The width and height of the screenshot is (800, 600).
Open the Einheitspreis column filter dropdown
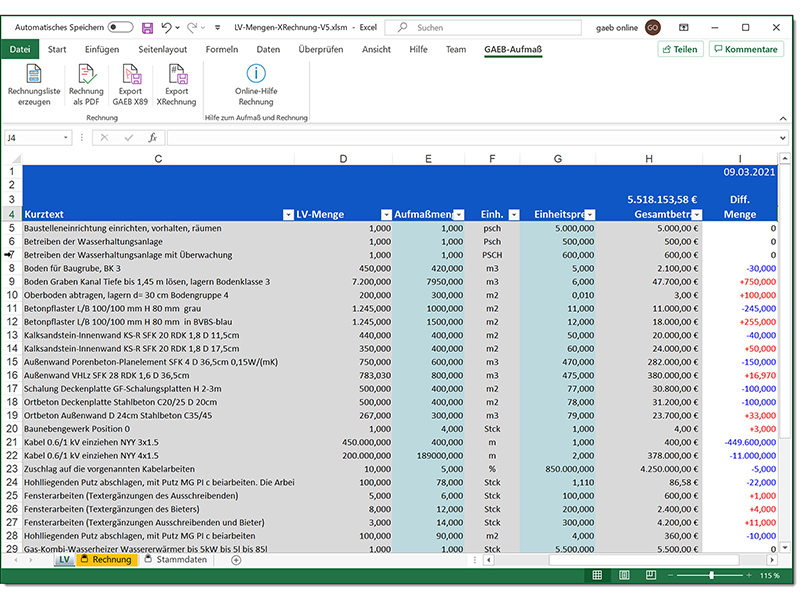tap(589, 214)
